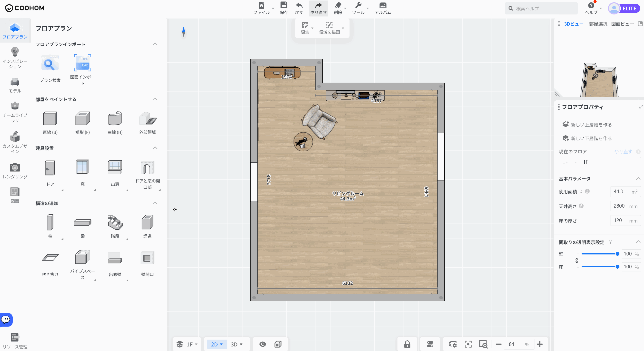This screenshot has width=644, height=351.
Task: Select the 領域を描画 draw area tool
Action: (x=329, y=25)
